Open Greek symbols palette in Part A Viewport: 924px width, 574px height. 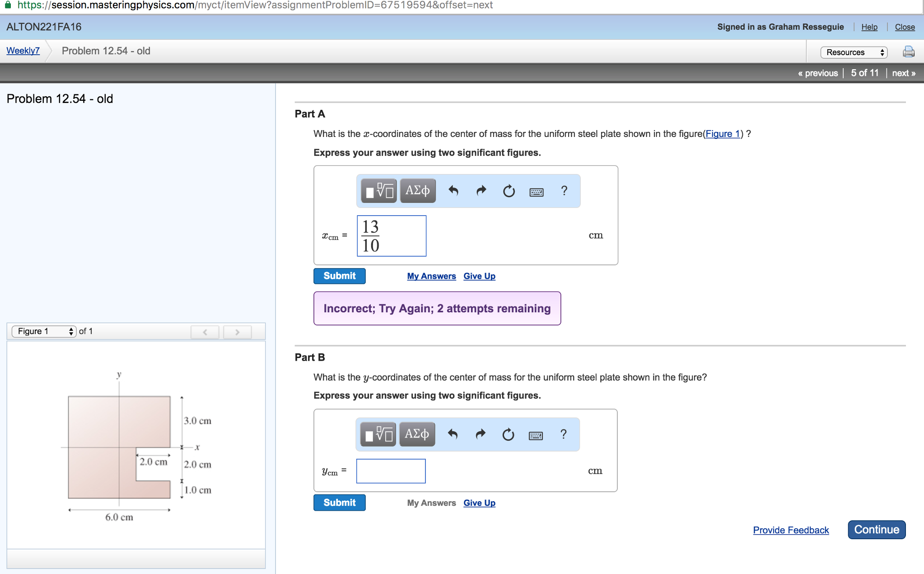coord(418,191)
